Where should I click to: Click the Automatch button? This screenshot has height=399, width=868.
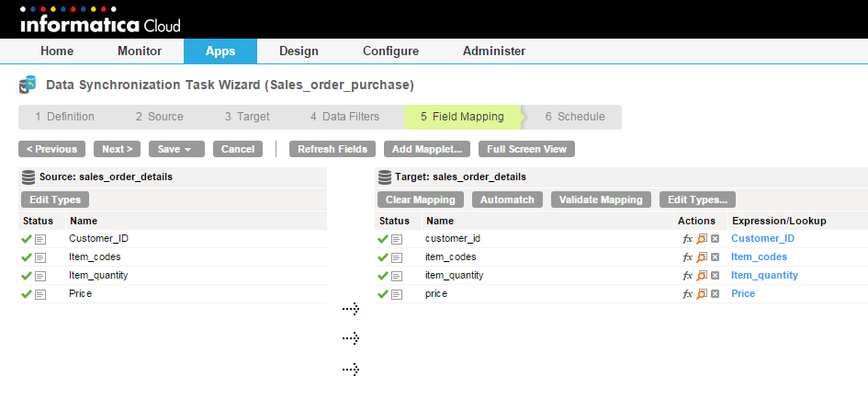(x=507, y=199)
